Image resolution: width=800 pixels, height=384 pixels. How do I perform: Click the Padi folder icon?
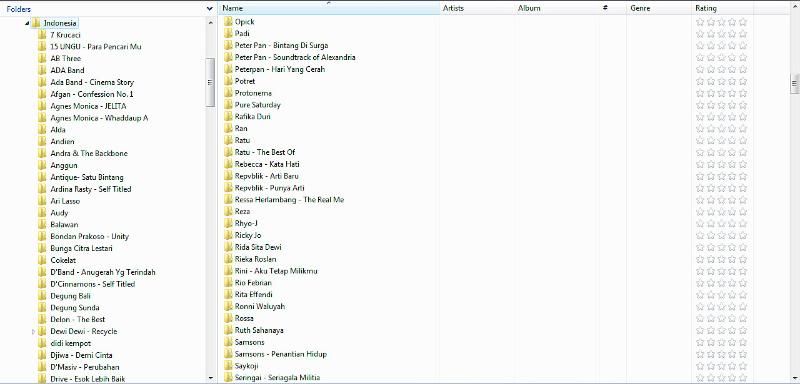click(x=228, y=34)
